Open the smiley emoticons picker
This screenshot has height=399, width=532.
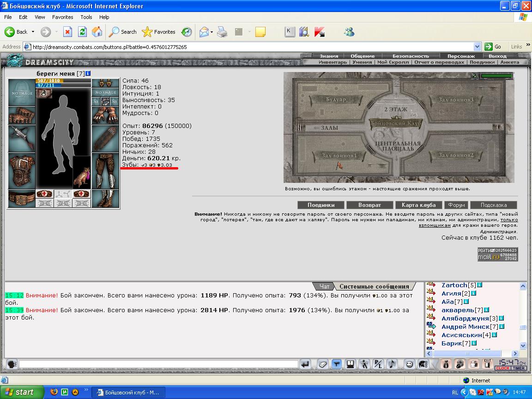click(409, 364)
